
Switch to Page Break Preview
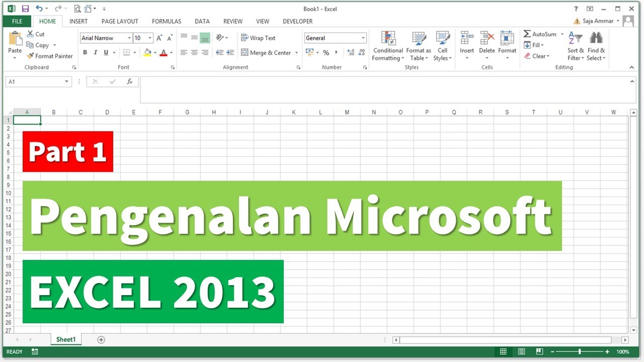click(539, 352)
